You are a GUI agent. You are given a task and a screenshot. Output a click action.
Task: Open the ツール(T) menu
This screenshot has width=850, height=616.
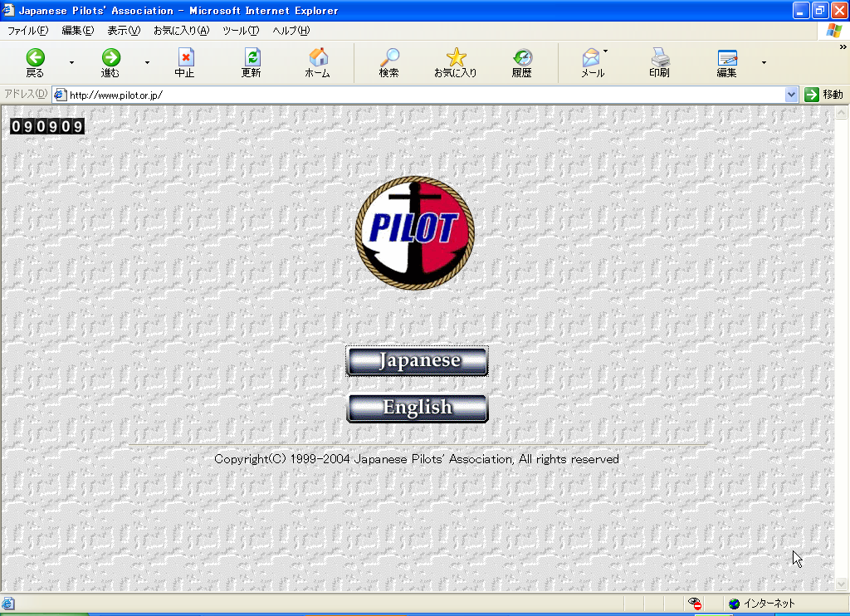coord(241,31)
